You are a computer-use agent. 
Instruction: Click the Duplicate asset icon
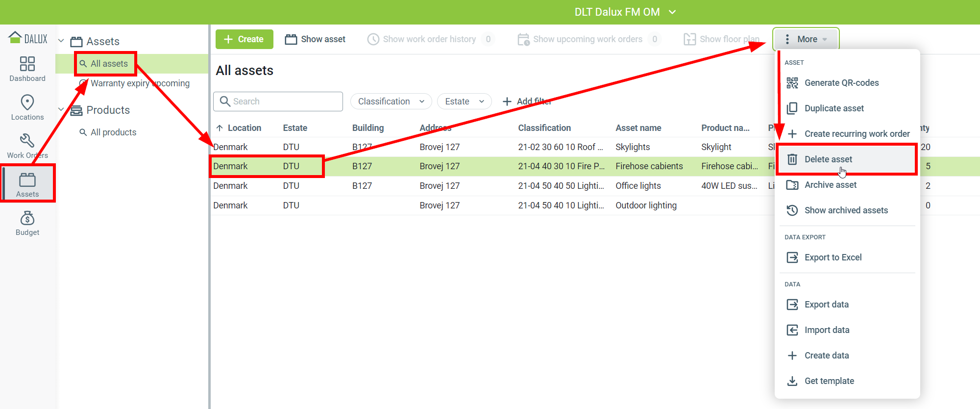(x=792, y=108)
